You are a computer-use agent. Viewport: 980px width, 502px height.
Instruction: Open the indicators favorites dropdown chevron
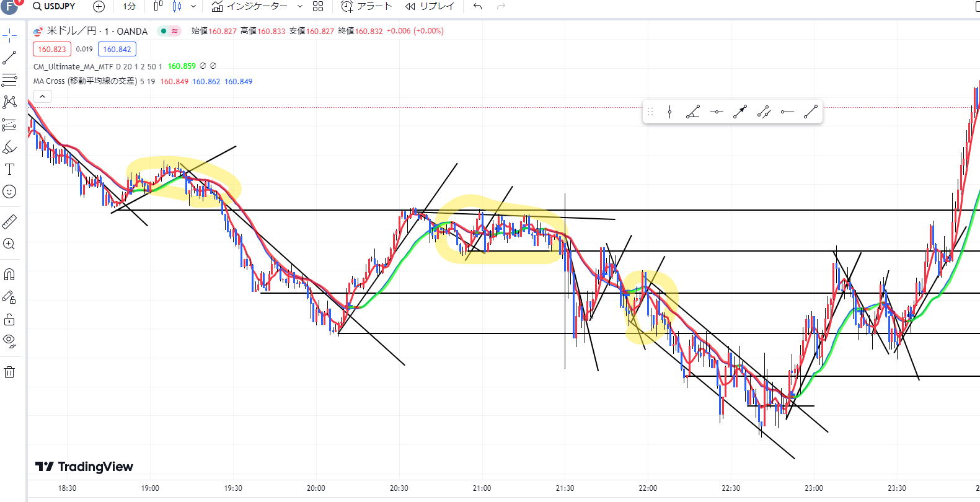tap(300, 6)
